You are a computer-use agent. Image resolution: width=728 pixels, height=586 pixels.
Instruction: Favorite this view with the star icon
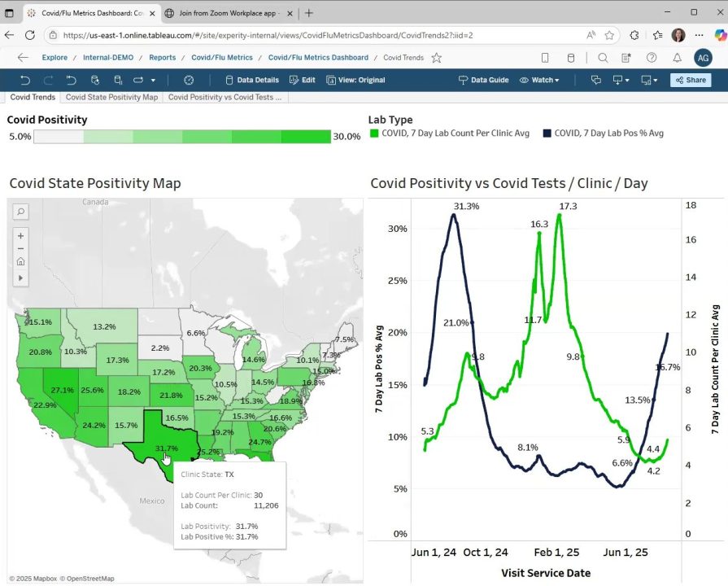[437, 58]
